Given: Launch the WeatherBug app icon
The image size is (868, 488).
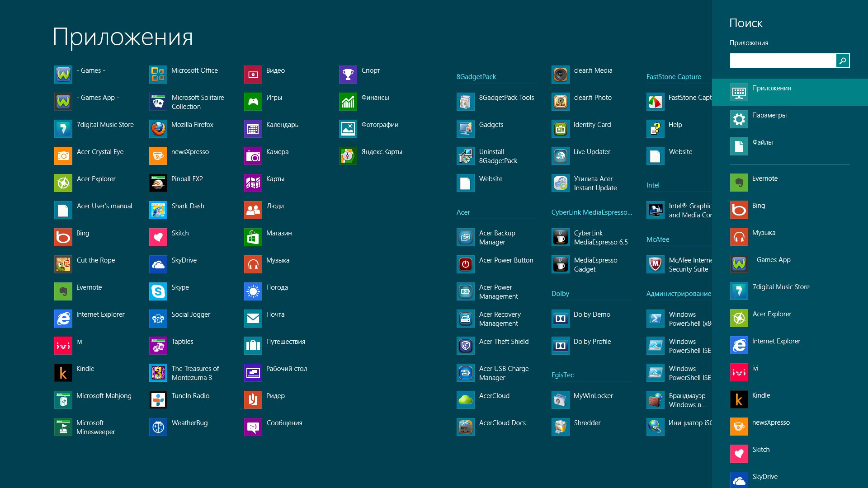Looking at the screenshot, I should click(x=158, y=427).
